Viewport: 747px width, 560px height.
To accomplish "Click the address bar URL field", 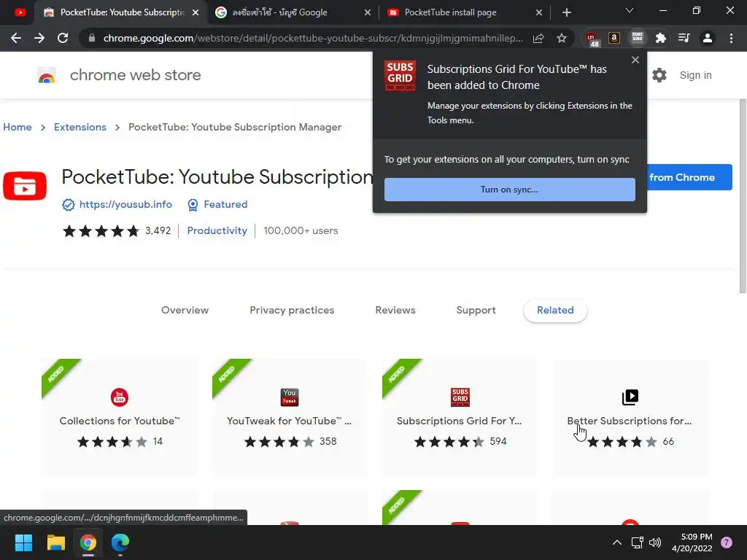I will [x=313, y=38].
